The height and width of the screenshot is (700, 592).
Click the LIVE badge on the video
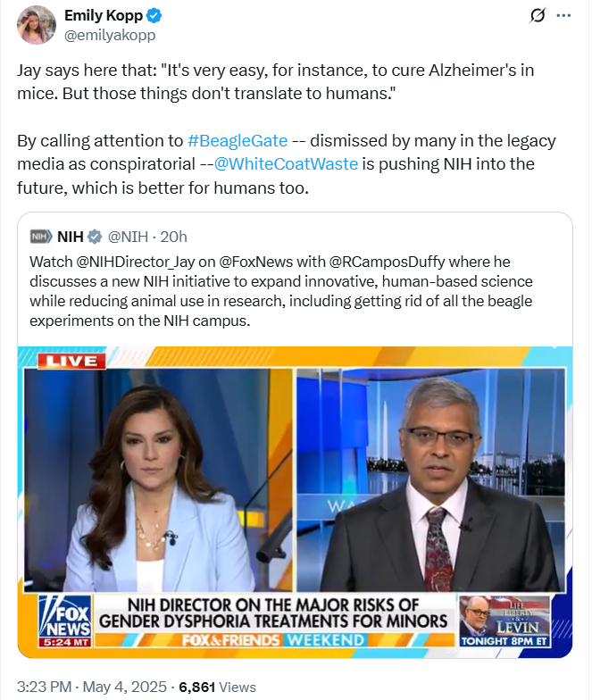pos(71,361)
